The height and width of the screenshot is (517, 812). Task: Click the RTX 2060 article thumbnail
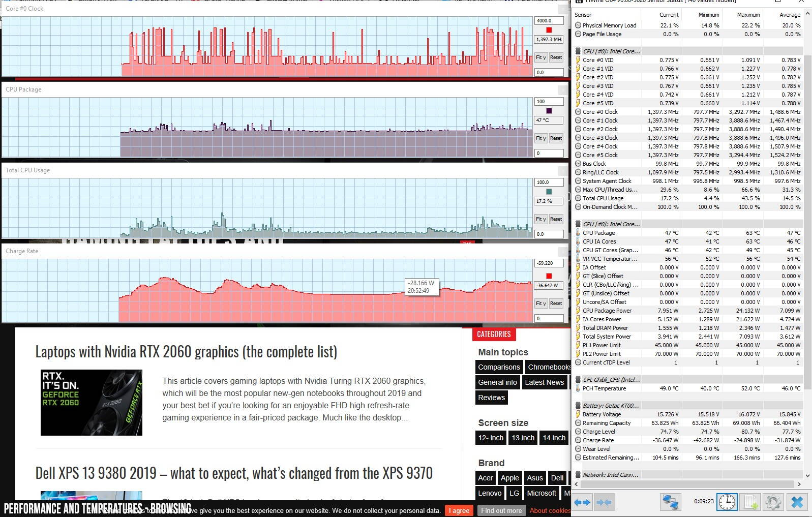[92, 403]
